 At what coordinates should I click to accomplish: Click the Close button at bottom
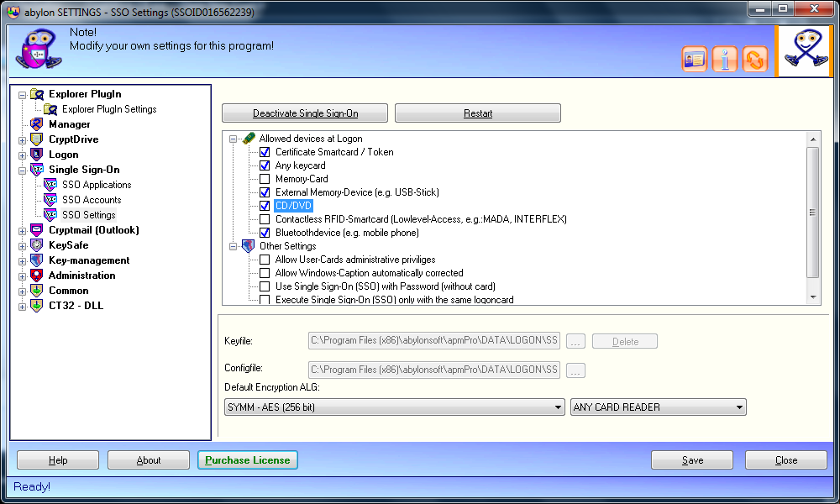(786, 460)
